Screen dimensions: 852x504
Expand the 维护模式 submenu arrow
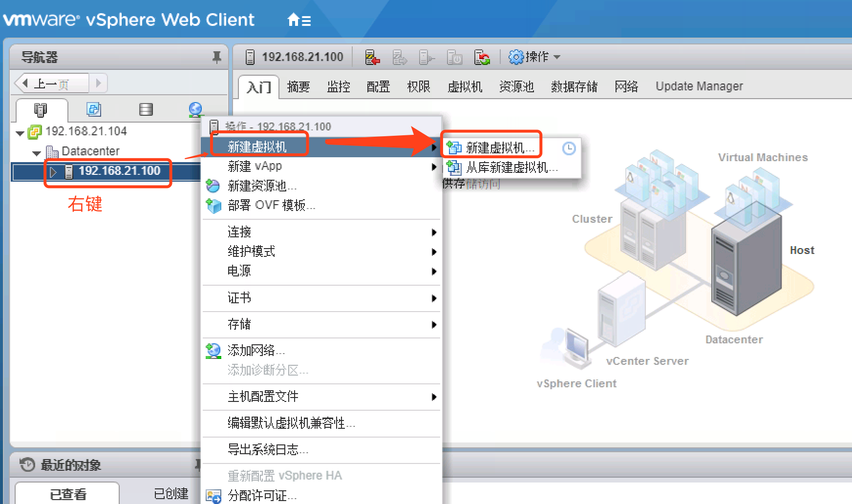click(434, 252)
